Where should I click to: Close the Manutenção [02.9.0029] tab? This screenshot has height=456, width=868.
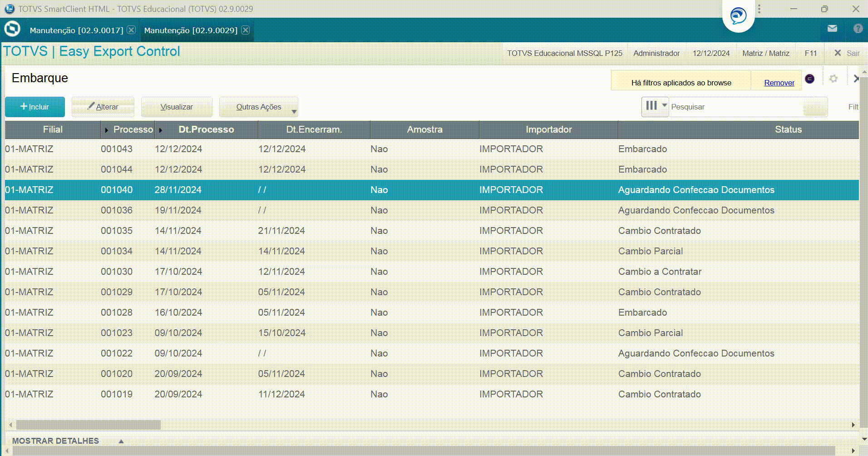(246, 30)
